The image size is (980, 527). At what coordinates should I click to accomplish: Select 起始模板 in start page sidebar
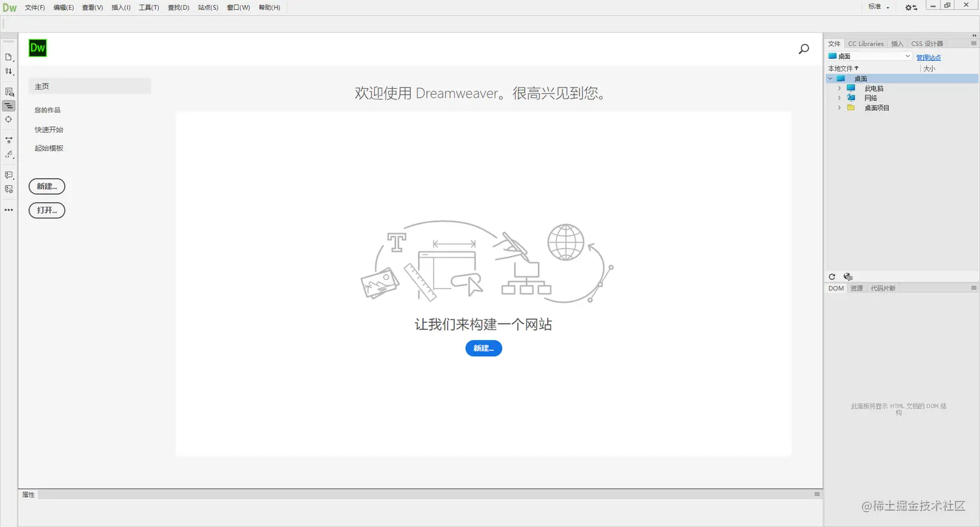[49, 148]
